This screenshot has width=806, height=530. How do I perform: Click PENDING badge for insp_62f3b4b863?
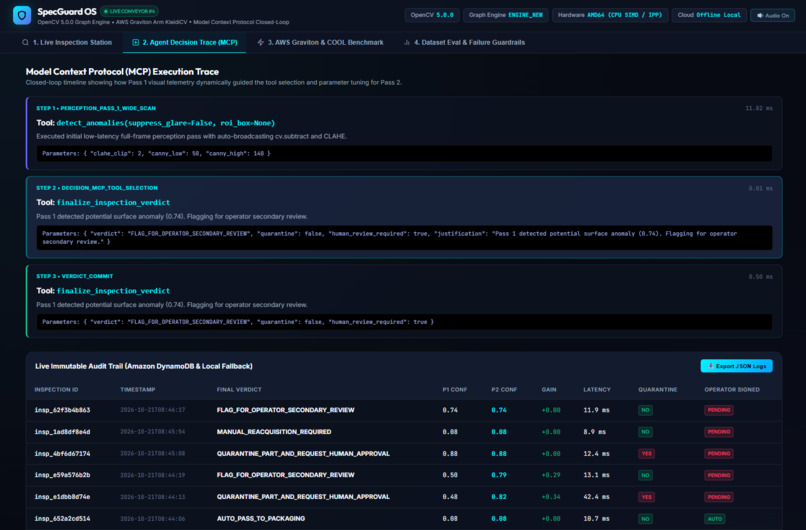pyautogui.click(x=719, y=410)
